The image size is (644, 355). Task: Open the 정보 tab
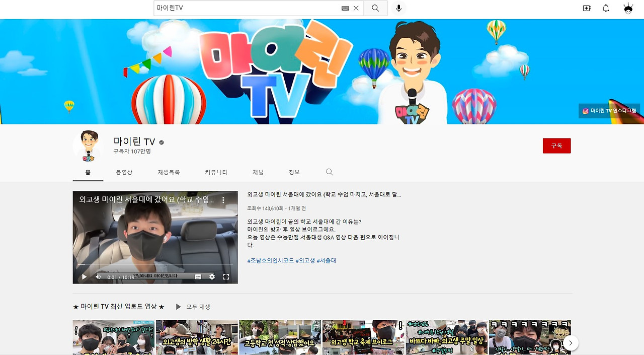pyautogui.click(x=294, y=172)
